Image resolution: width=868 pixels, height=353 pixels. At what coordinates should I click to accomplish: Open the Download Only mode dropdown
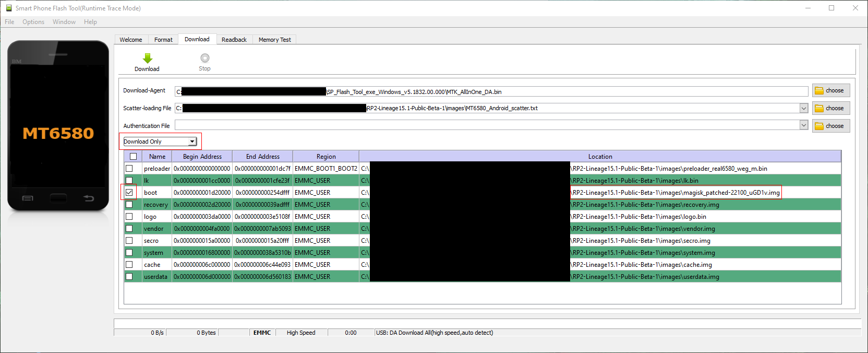coord(192,142)
